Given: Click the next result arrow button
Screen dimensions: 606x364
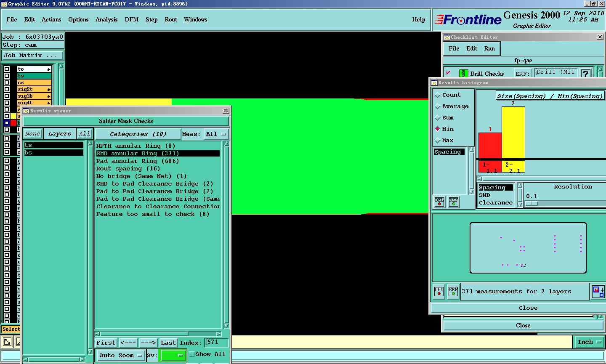Looking at the screenshot, I should point(148,343).
